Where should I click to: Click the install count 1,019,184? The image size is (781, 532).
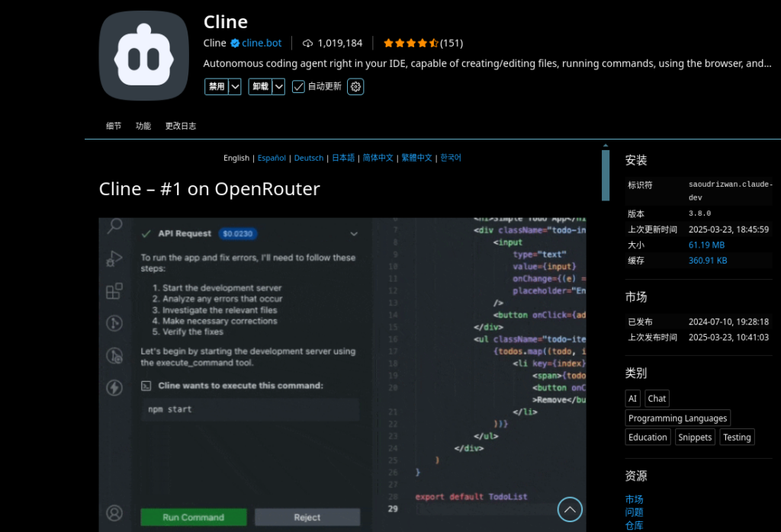340,43
